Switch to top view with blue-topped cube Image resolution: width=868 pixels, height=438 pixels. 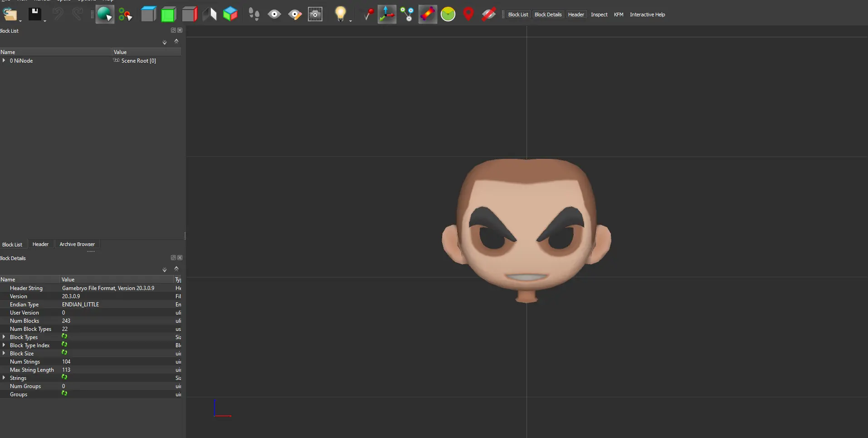(x=148, y=15)
